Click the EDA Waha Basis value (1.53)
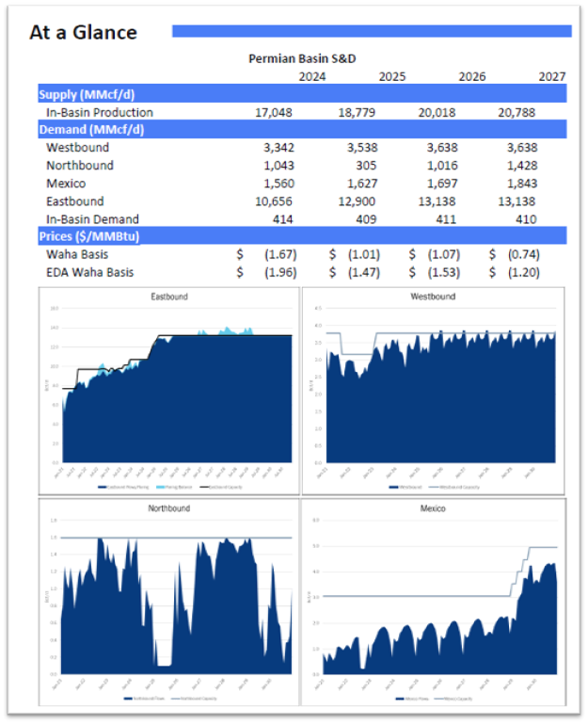588x724 pixels. (443, 272)
